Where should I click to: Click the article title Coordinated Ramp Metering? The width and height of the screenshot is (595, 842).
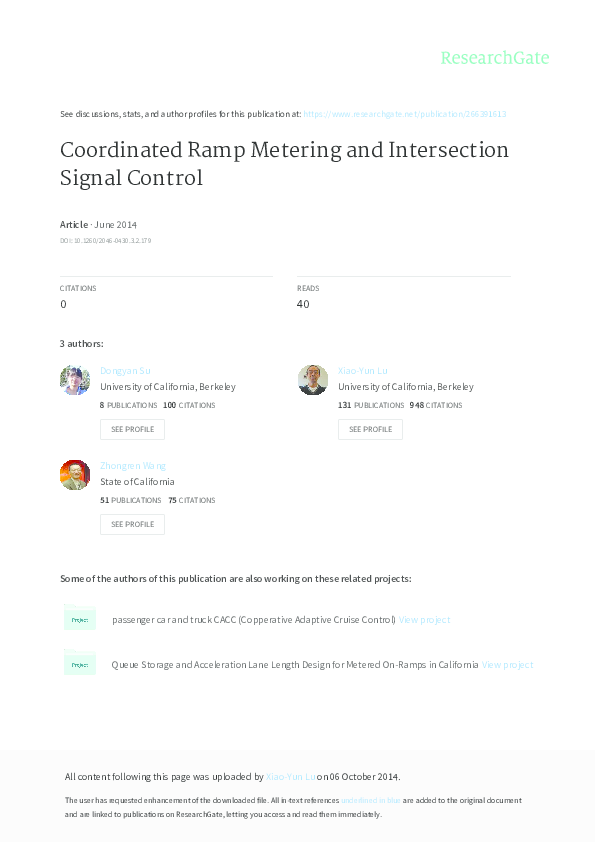click(x=284, y=150)
